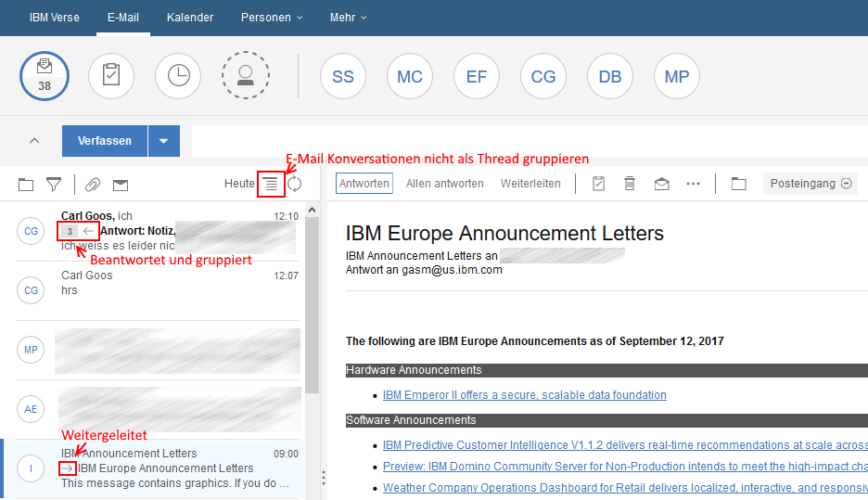Click Weiterleiten
This screenshot has height=500, width=868.
coord(530,184)
